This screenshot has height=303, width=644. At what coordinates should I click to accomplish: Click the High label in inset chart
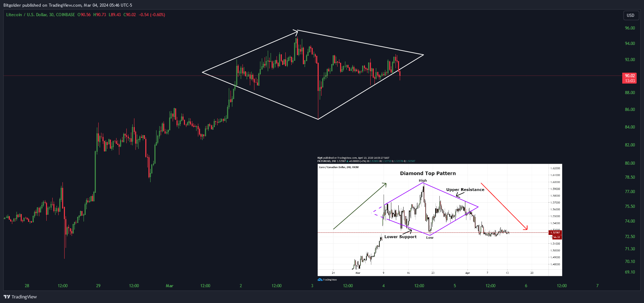[423, 180]
